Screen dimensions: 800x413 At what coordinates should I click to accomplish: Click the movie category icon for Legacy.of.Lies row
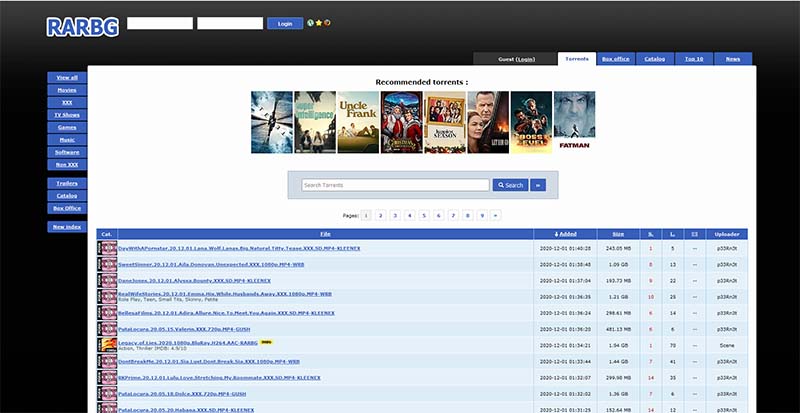[109, 345]
